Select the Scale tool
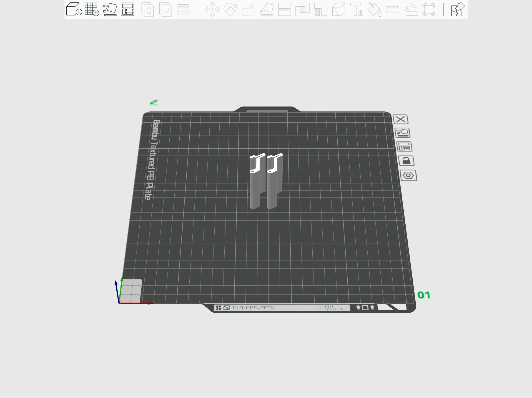 (x=249, y=10)
